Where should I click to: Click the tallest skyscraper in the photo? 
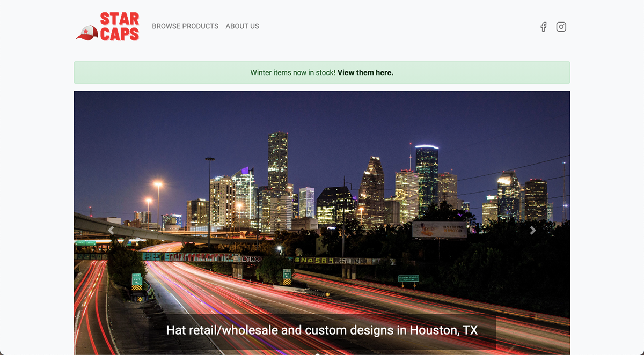277,161
